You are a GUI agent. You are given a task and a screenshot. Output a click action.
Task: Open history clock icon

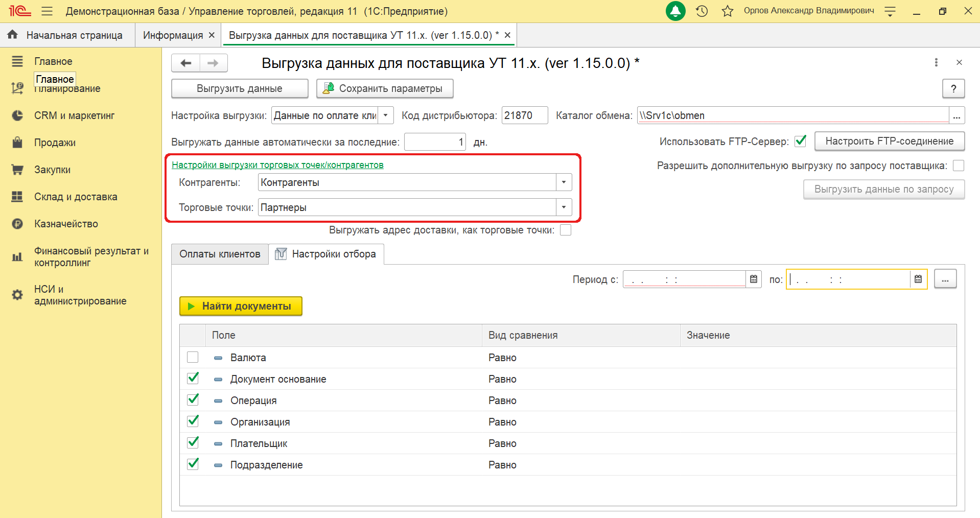[702, 11]
